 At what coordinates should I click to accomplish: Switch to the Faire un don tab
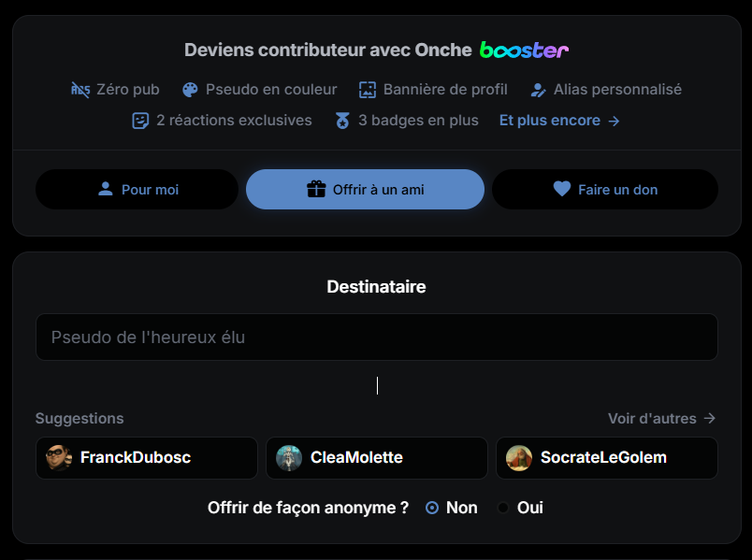point(605,190)
